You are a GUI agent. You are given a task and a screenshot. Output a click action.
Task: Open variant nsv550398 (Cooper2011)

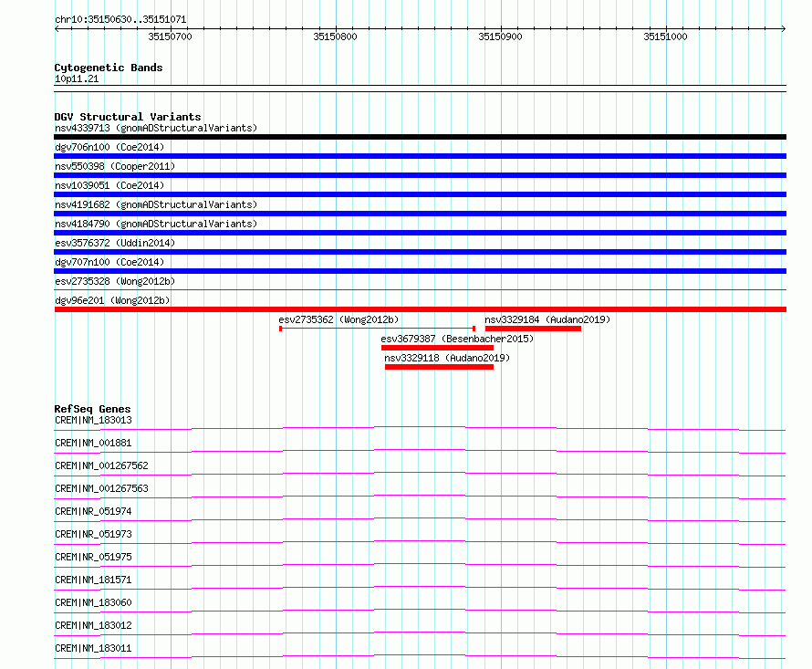[x=115, y=166]
